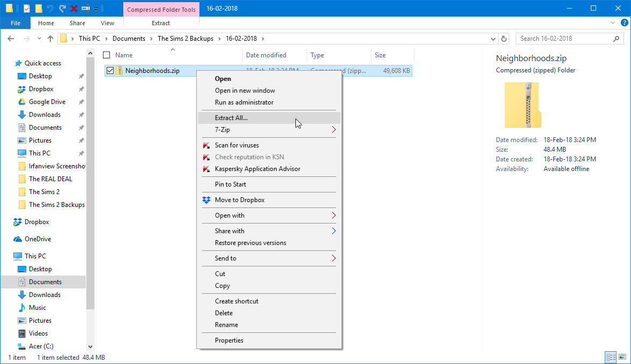Click the blue help question mark icon
Screen dimensions: 631x364
(x=624, y=23)
